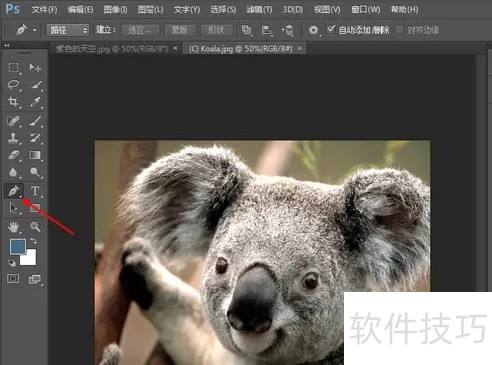Change screen mode button
Screen dimensions: 492x365
click(x=35, y=279)
